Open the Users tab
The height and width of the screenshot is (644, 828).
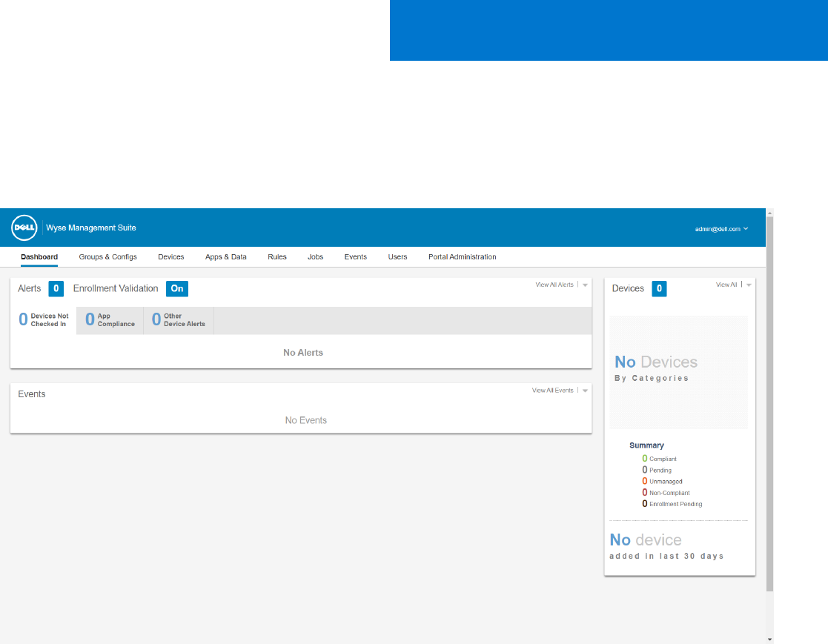pyautogui.click(x=397, y=257)
